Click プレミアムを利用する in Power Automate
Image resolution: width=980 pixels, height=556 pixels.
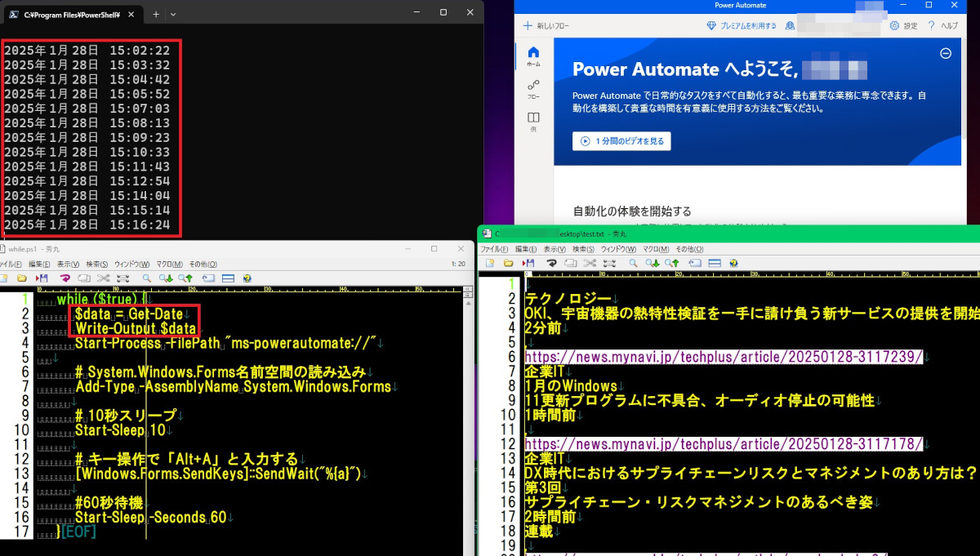pyautogui.click(x=742, y=26)
